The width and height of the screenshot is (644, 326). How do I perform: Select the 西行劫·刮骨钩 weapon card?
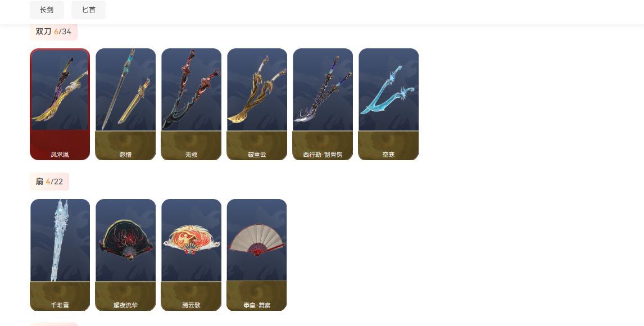[x=323, y=105]
